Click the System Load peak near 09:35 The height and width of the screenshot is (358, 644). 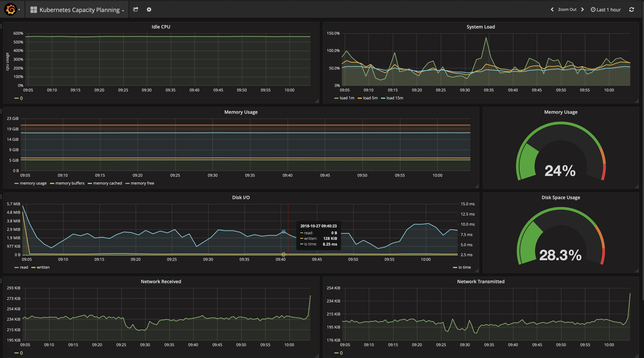click(x=486, y=38)
